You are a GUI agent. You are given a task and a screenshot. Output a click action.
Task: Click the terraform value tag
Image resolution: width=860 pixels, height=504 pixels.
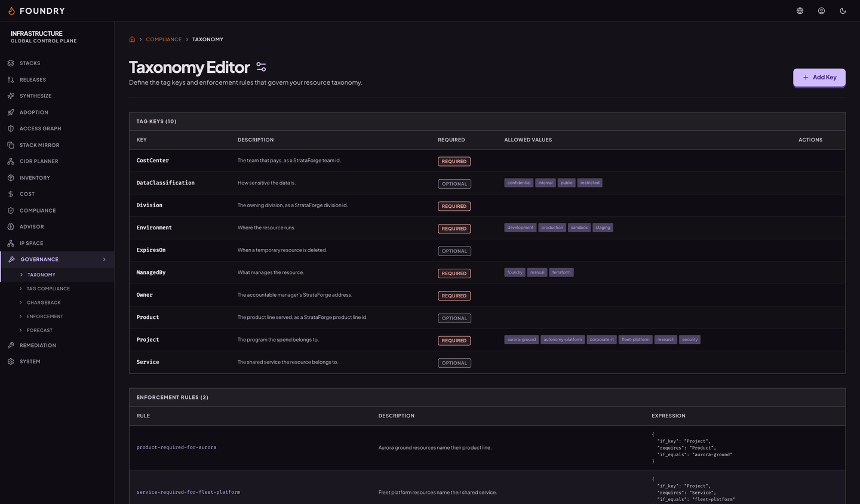(561, 272)
